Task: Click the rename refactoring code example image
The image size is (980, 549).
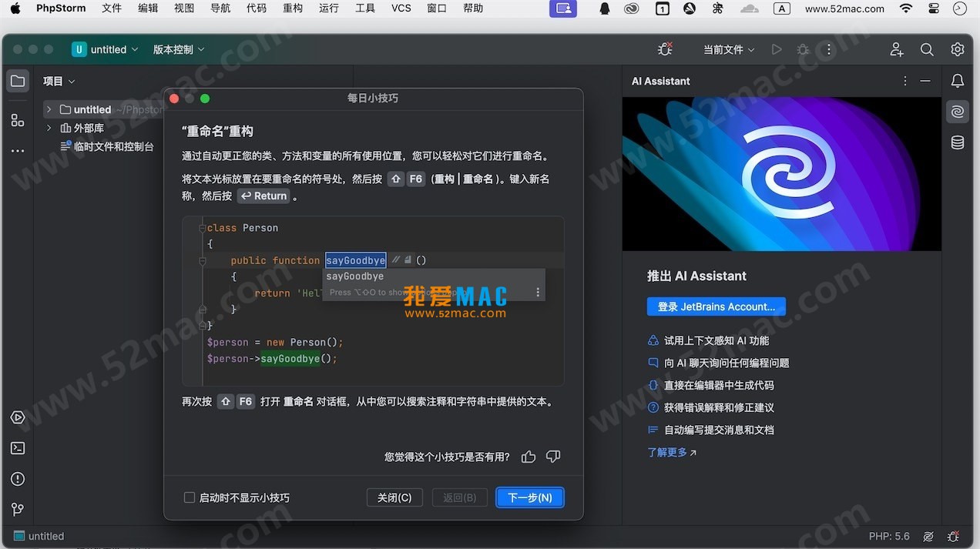Action: coord(373,301)
